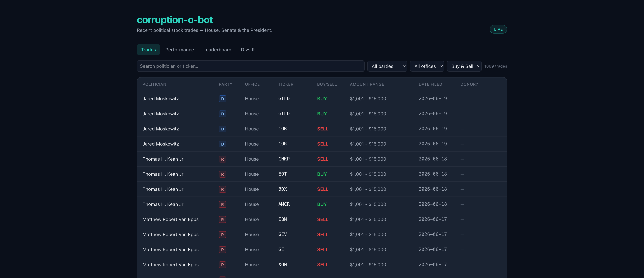The width and height of the screenshot is (644, 278).
Task: Click Jared Moskowitz in the first GILD row
Action: tap(160, 98)
